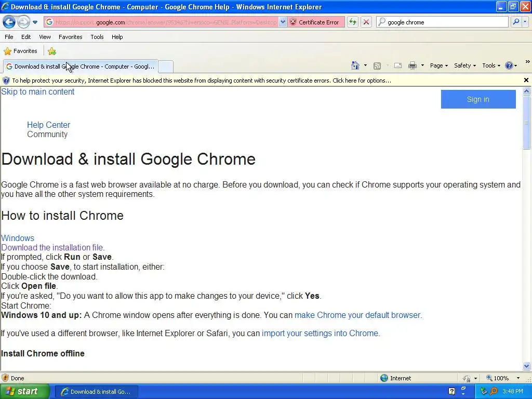Click the Download & install Google Chrome heading
This screenshot has width=532, height=399.
point(128,159)
